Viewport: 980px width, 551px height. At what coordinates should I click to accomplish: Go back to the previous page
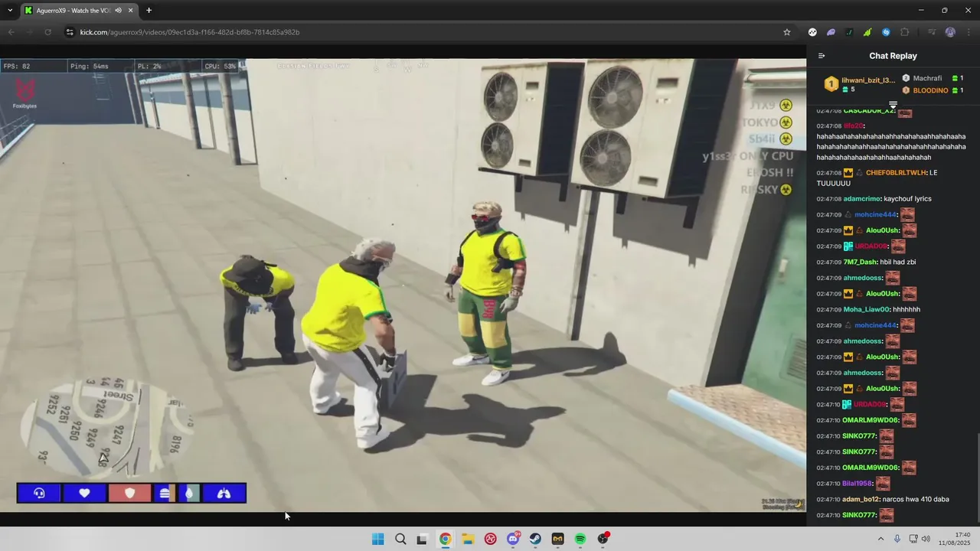(11, 32)
